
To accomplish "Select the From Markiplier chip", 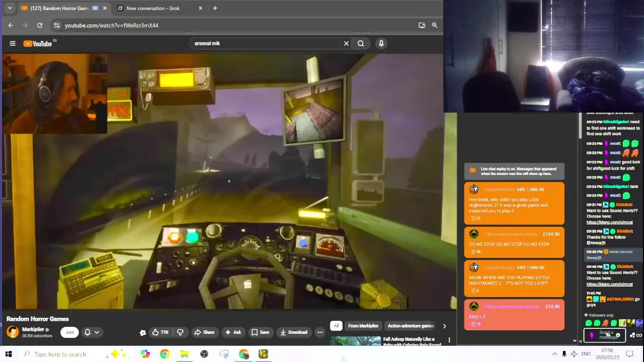I will [x=363, y=326].
